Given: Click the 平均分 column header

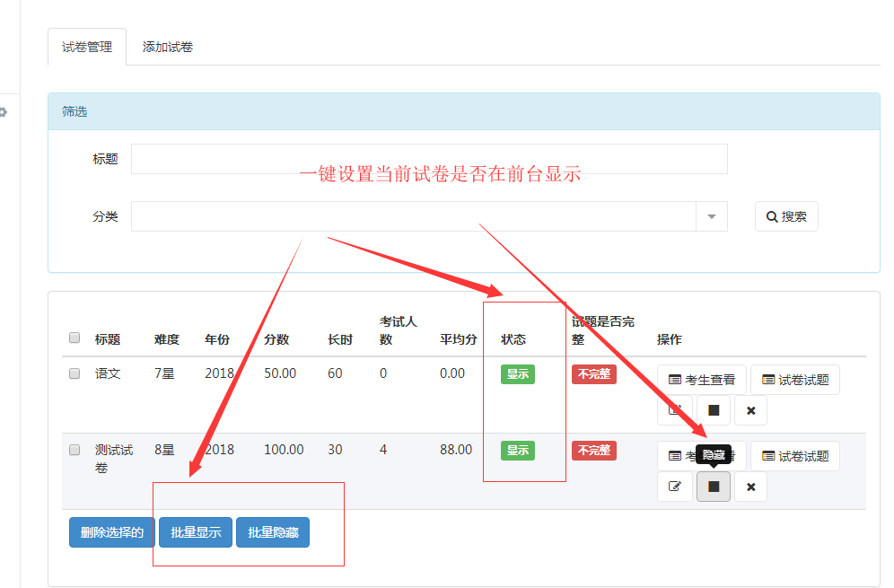Looking at the screenshot, I should pos(459,340).
